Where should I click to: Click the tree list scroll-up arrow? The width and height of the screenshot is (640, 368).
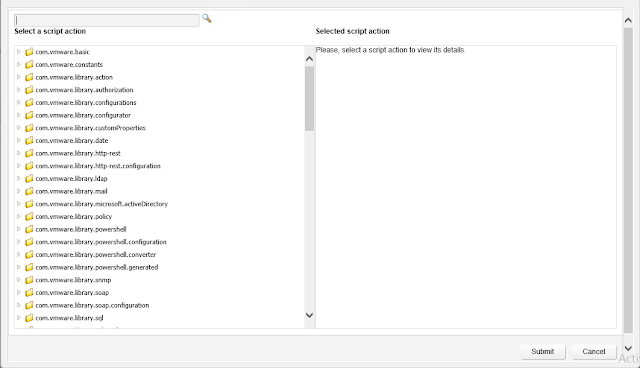point(309,59)
